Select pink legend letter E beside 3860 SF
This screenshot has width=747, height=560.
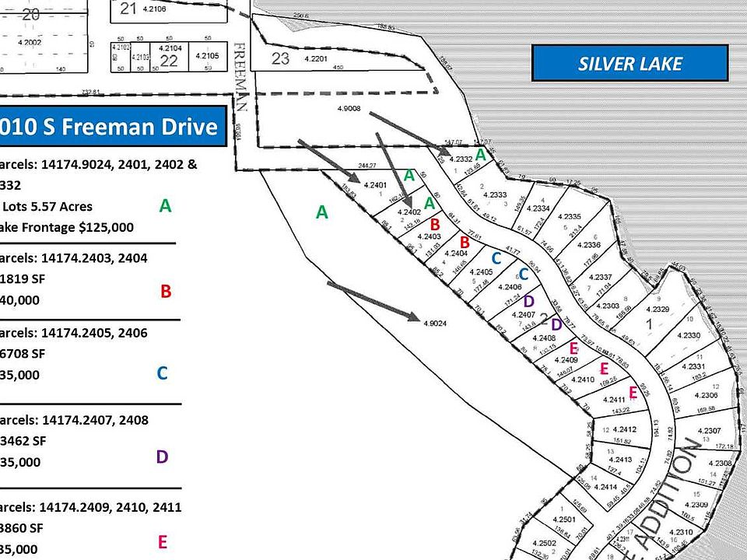point(163,542)
